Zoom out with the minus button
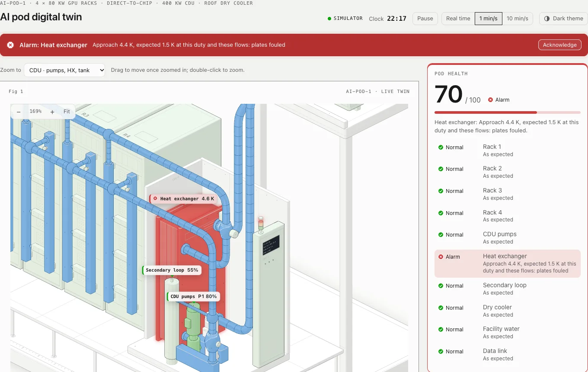This screenshot has width=588, height=372. (19, 112)
